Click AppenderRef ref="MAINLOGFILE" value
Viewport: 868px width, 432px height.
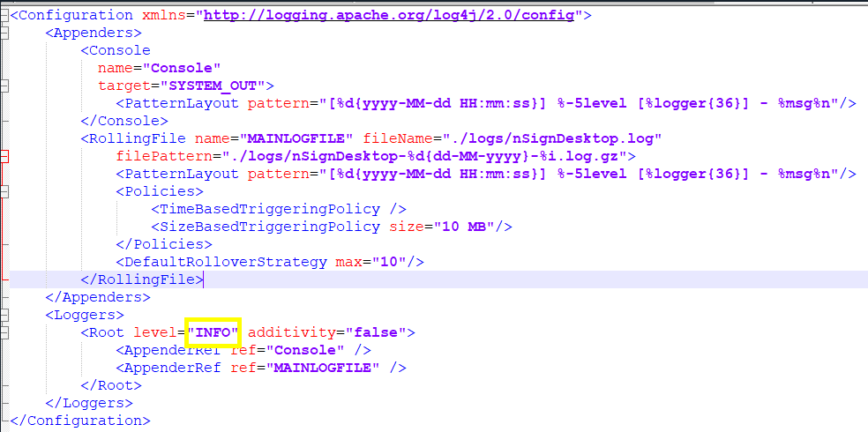coord(323,368)
